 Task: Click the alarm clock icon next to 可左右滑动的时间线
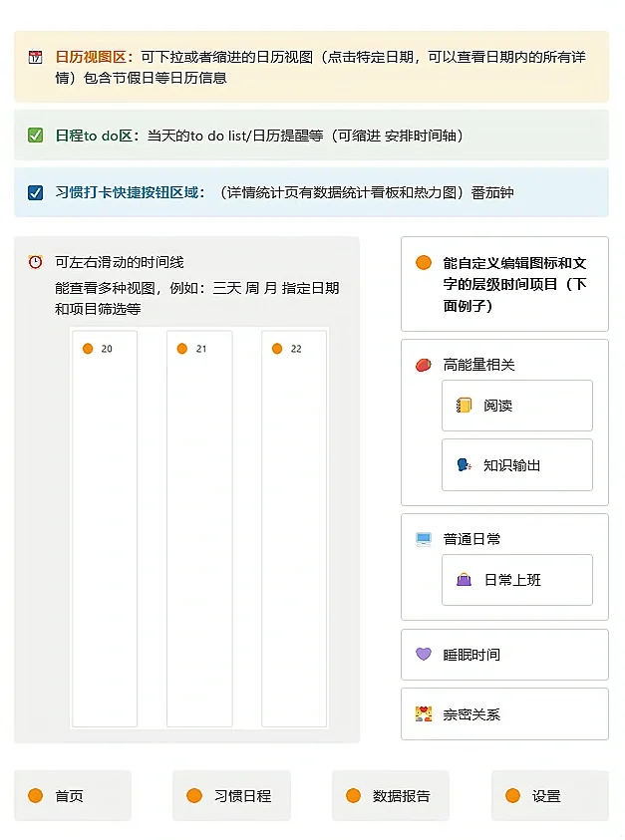coord(35,262)
